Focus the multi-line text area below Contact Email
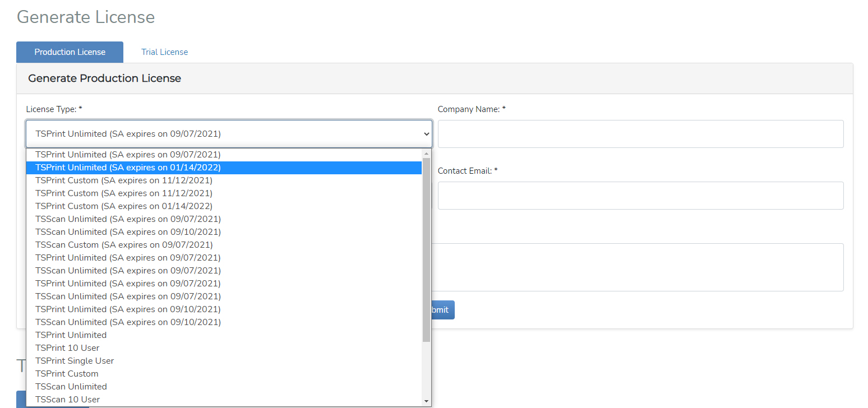868x408 pixels. pos(638,267)
